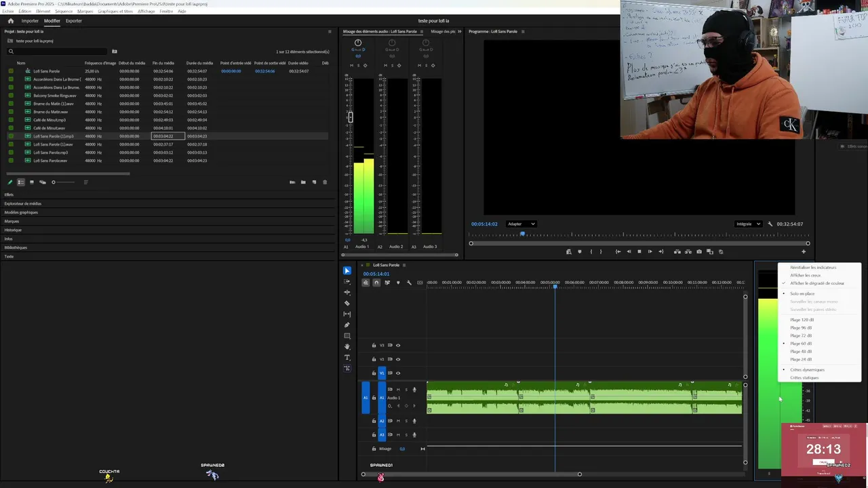Expand the Explorateur de médias panel
The image size is (868, 488).
(23, 203)
